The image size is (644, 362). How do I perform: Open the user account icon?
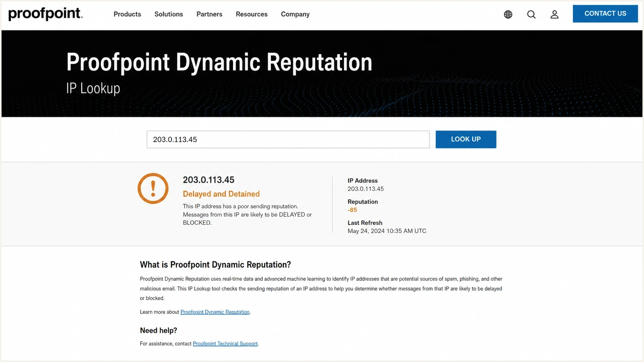(x=554, y=14)
